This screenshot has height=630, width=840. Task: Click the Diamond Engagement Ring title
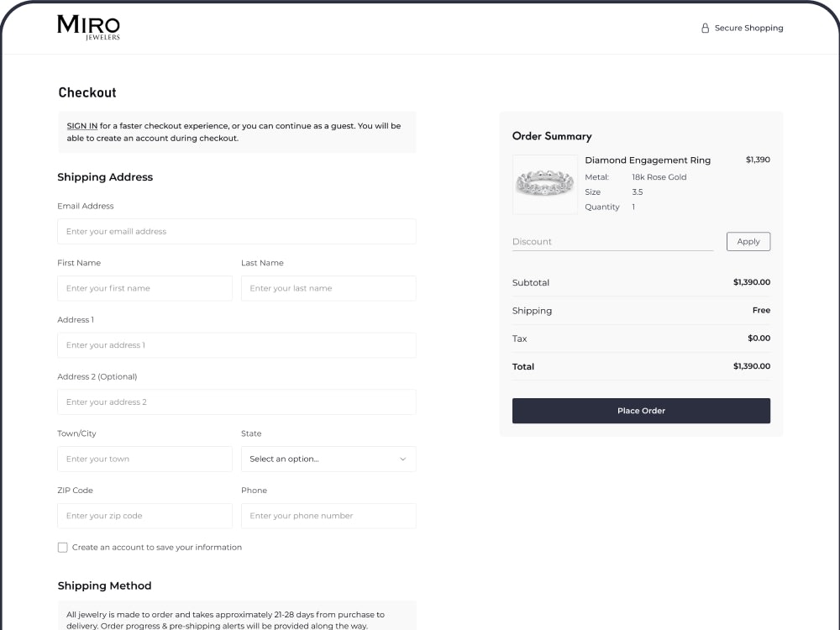click(x=648, y=160)
